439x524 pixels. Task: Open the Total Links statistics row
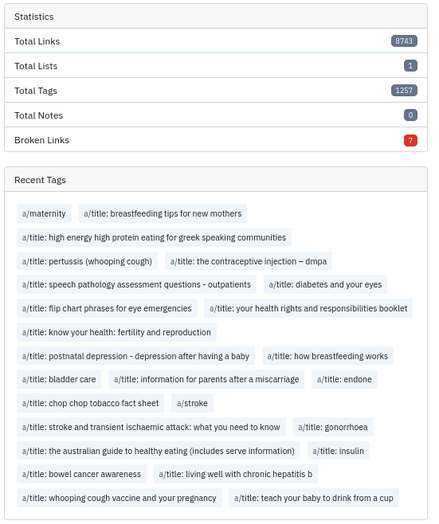coord(216,41)
